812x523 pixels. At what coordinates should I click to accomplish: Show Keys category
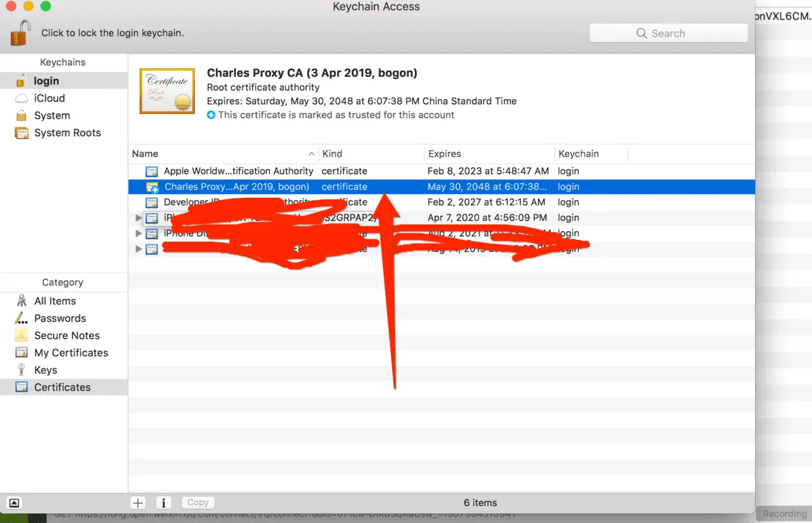point(64,370)
